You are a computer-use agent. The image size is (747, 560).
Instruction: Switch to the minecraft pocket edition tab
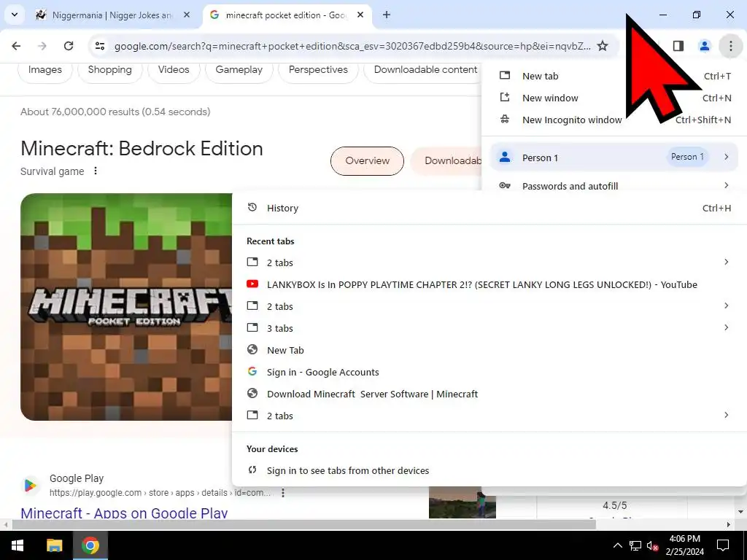click(287, 15)
